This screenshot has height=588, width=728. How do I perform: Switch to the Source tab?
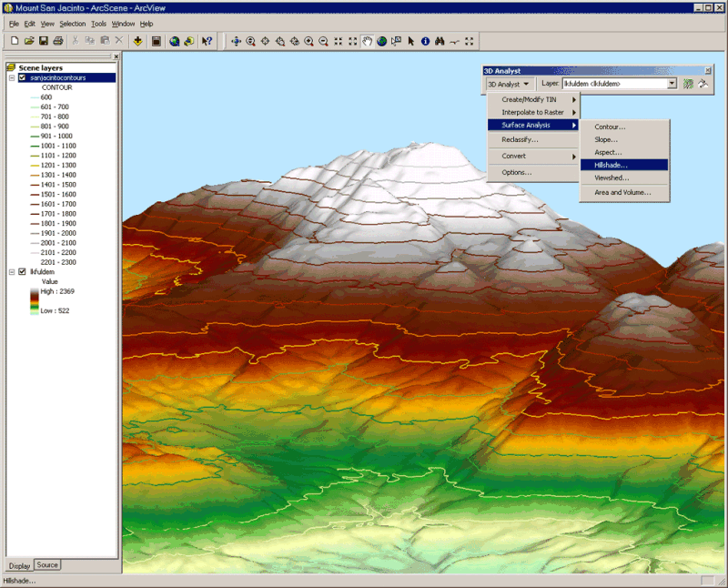[46, 565]
